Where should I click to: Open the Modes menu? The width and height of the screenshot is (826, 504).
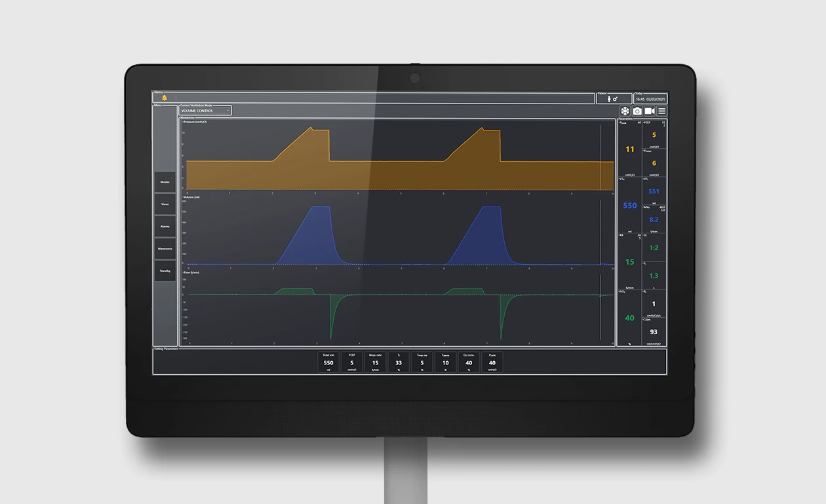click(x=165, y=182)
